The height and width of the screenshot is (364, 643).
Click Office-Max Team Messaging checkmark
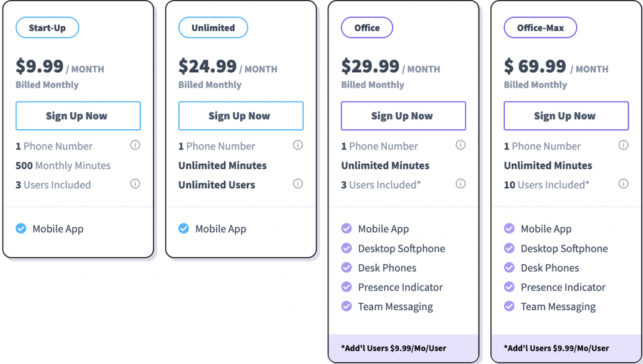(509, 306)
